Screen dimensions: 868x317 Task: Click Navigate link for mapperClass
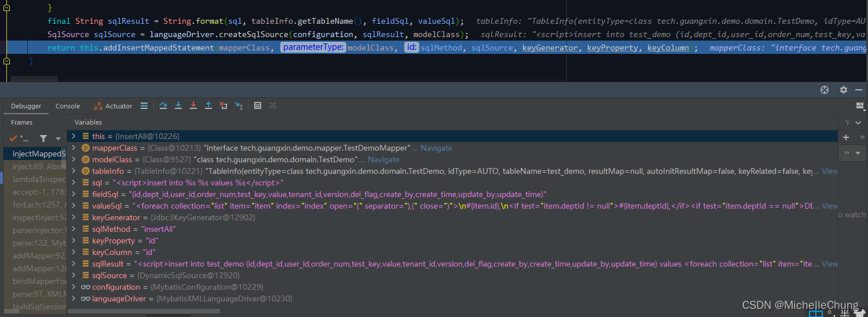point(436,148)
